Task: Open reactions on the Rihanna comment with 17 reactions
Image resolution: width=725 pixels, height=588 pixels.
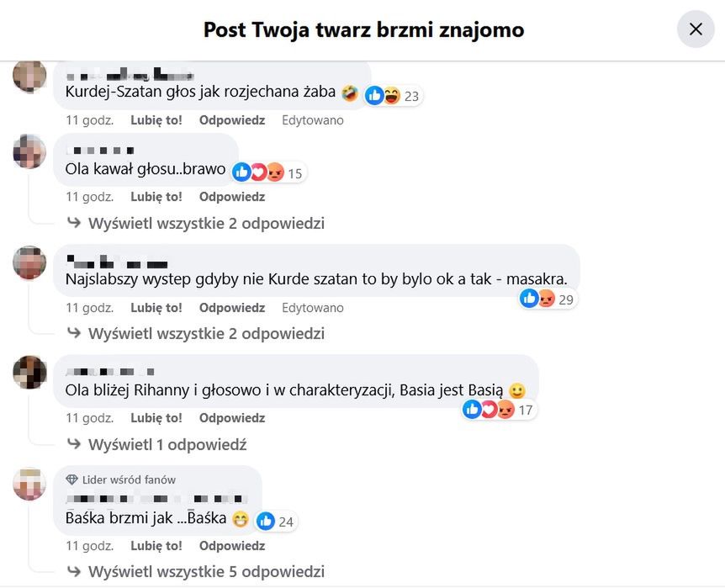Action: 500,410
